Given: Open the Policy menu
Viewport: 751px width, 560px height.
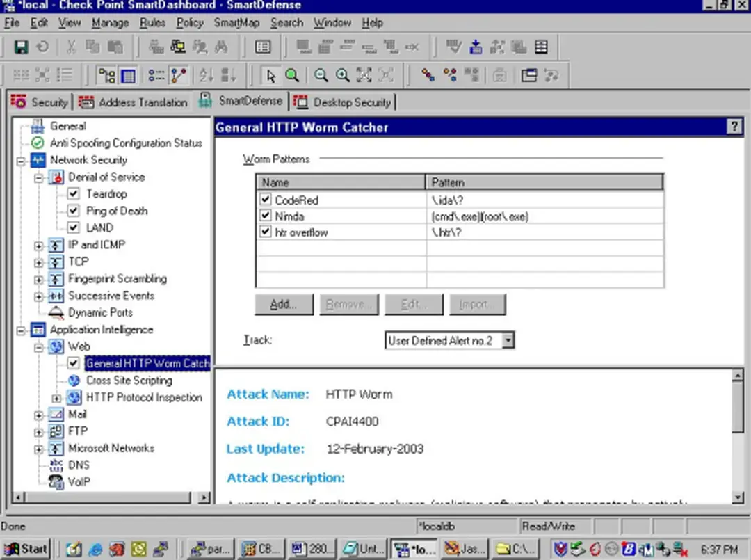Looking at the screenshot, I should (189, 23).
